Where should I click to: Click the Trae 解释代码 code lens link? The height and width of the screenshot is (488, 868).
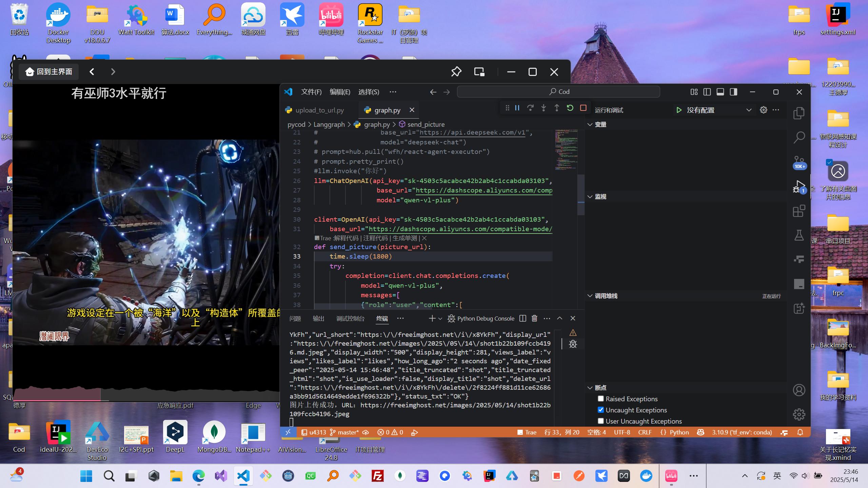pos(346,238)
